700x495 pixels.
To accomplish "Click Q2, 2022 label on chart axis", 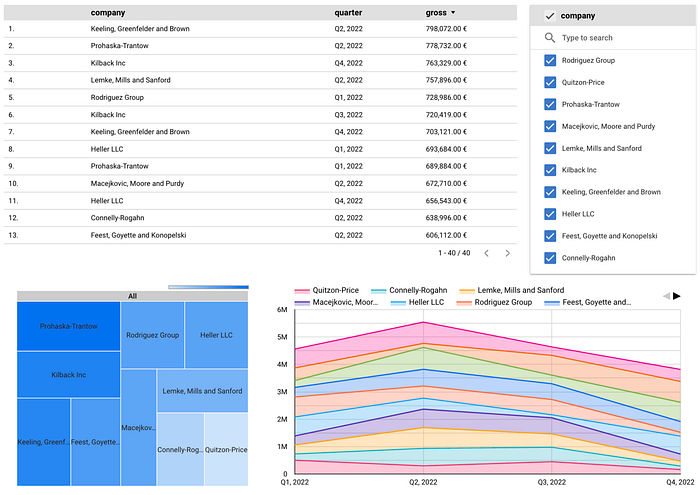I will (423, 483).
